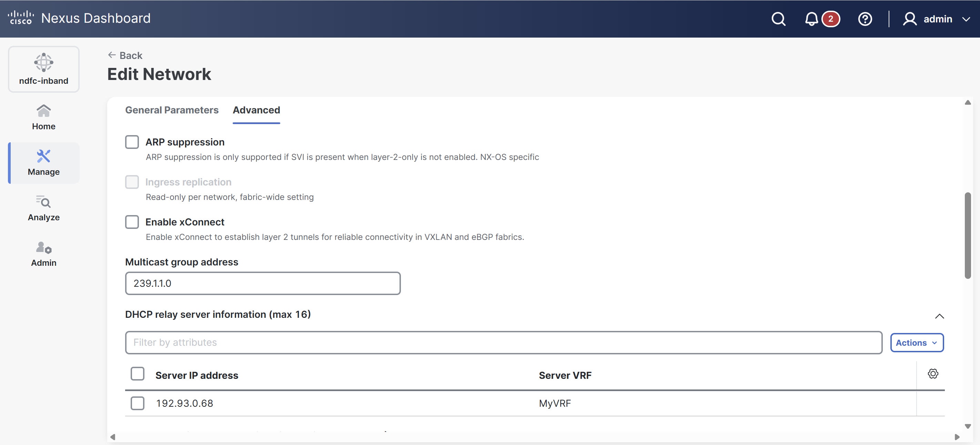Image resolution: width=980 pixels, height=445 pixels.
Task: Collapse the DHCP relay server section
Action: pos(939,316)
